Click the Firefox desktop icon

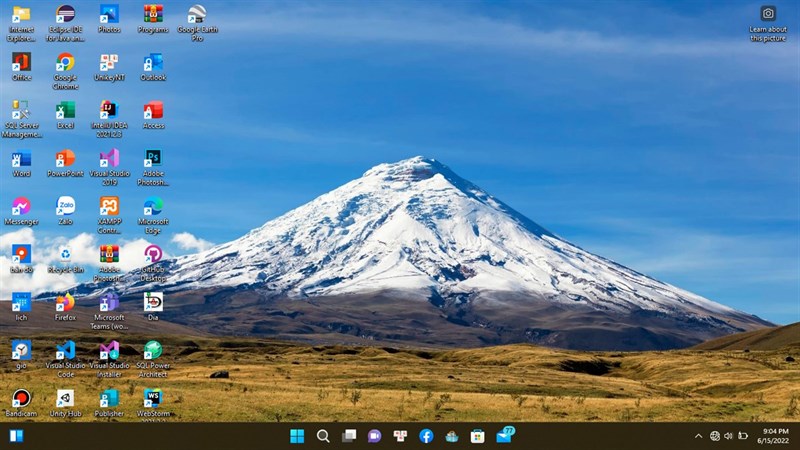[65, 307]
